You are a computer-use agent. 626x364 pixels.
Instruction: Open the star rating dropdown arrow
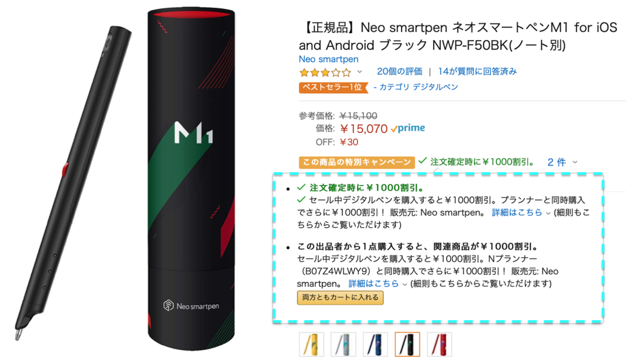pos(359,72)
